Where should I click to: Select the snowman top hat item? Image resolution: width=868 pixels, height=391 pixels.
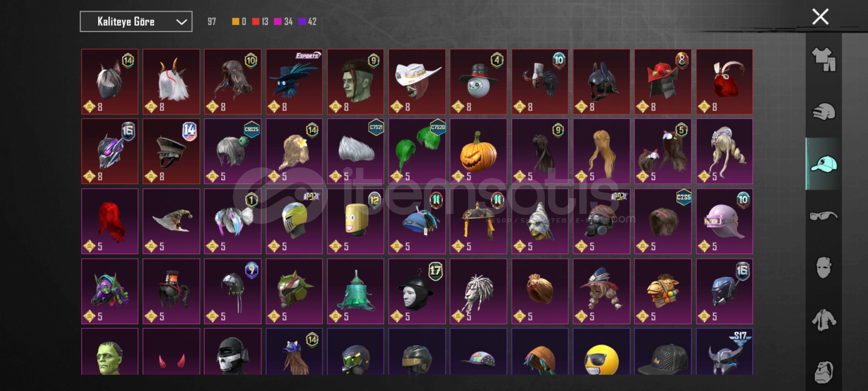point(478,82)
